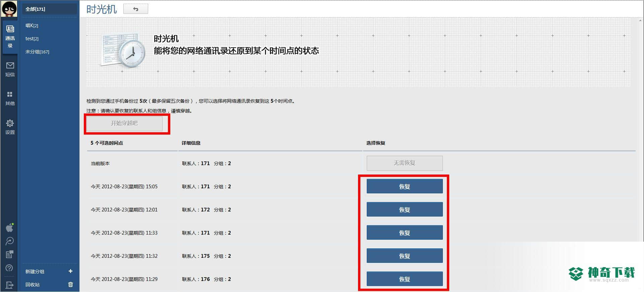The image size is (644, 292).
Task: Click the 联系人:176 details cell
Action: tap(206, 279)
